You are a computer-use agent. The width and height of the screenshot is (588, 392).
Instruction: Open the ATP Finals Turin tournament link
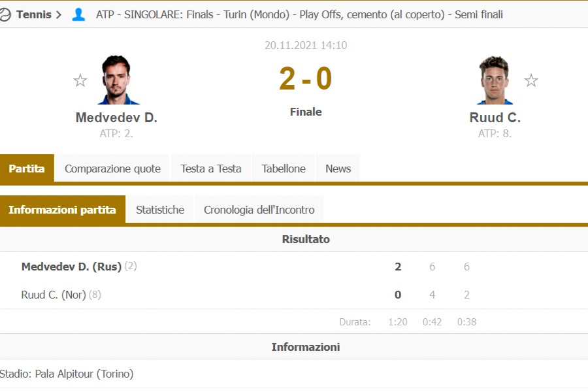[299, 14]
